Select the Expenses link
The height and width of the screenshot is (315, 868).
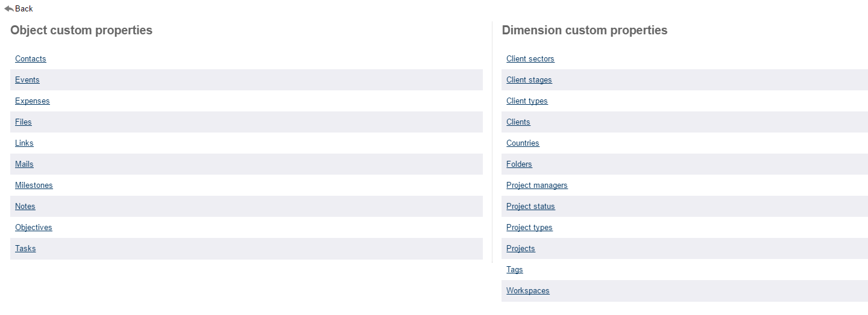[x=33, y=101]
